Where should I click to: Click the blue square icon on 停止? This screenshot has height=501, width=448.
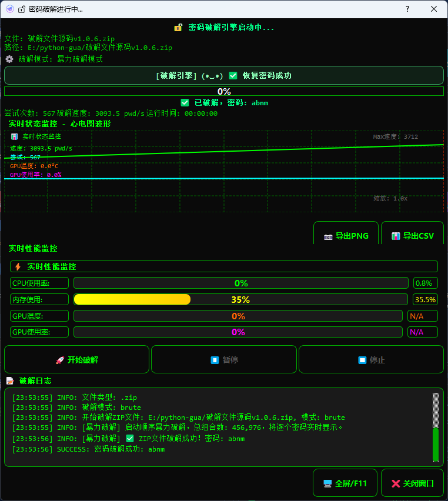(x=362, y=360)
